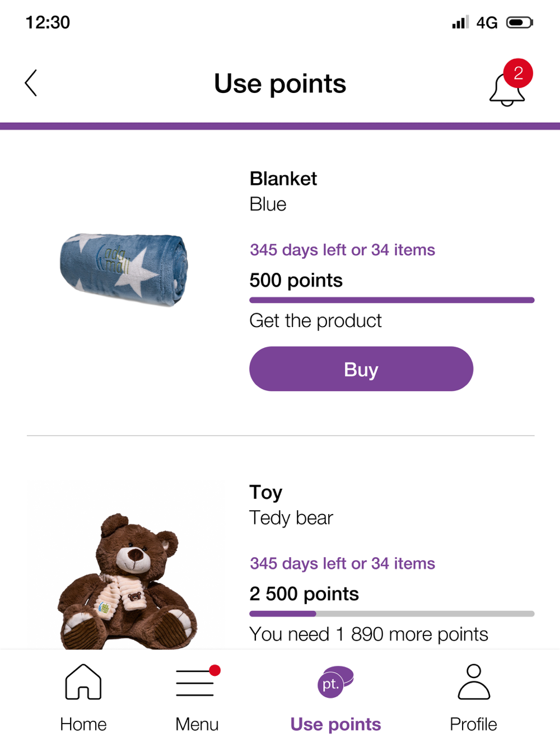The width and height of the screenshot is (560, 747).
Task: Check the battery status icon
Action: 520,22
